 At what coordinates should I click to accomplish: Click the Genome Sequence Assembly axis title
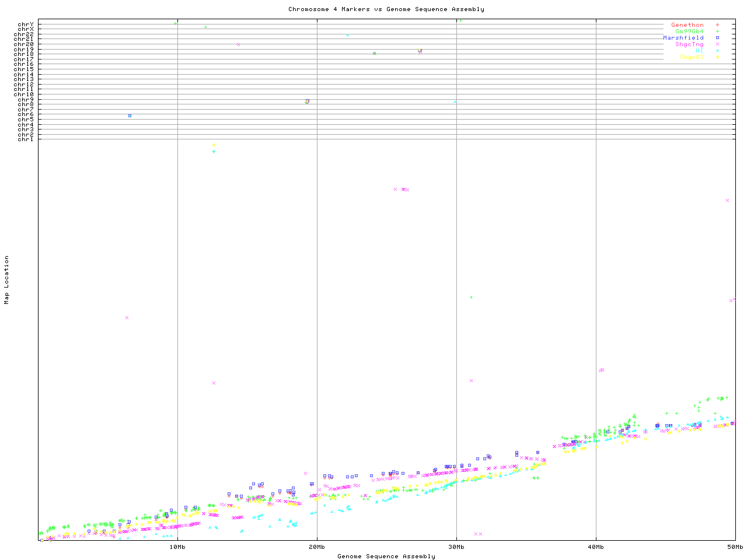pyautogui.click(x=386, y=556)
